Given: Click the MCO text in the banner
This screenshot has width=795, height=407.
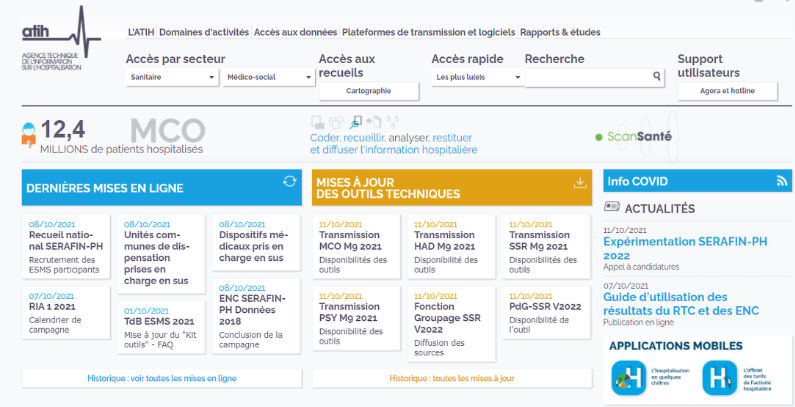Looking at the screenshot, I should (x=168, y=131).
